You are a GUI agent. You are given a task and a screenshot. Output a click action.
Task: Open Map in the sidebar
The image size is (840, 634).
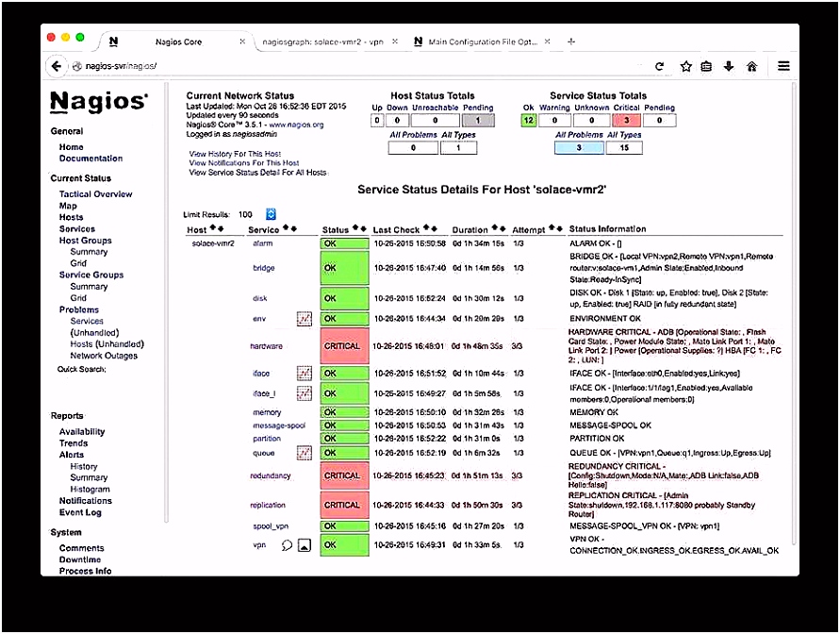[x=68, y=206]
